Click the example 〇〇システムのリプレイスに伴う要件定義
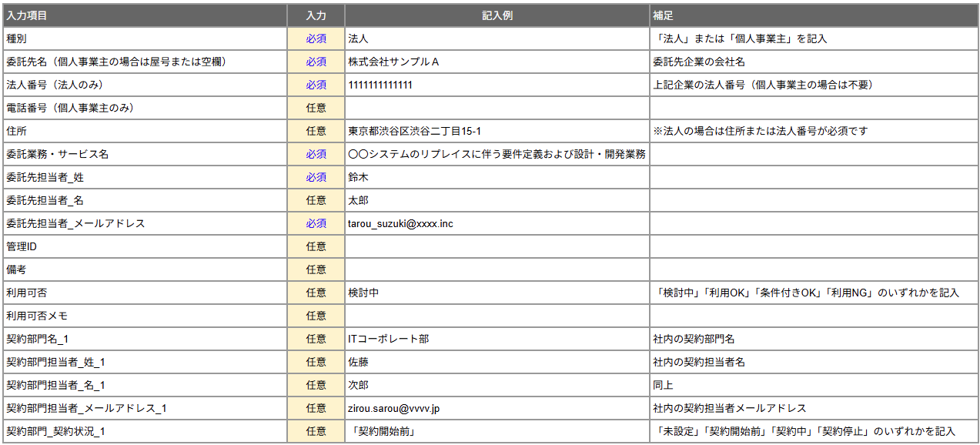This screenshot has height=445, width=980. click(497, 154)
